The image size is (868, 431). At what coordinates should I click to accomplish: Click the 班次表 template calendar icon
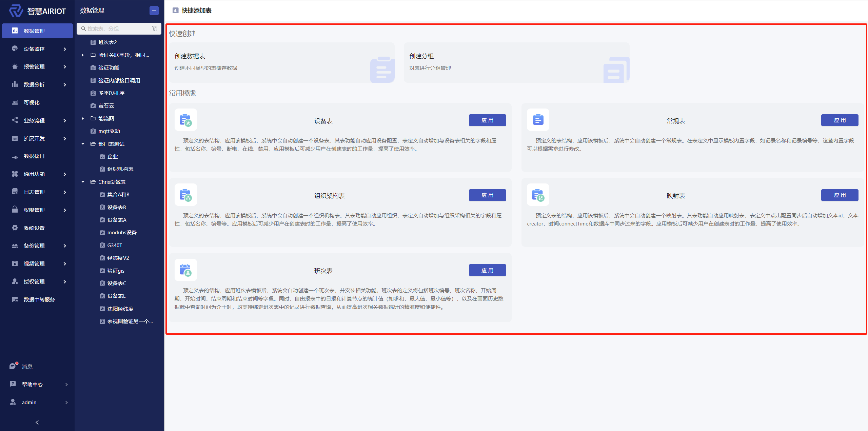click(186, 270)
